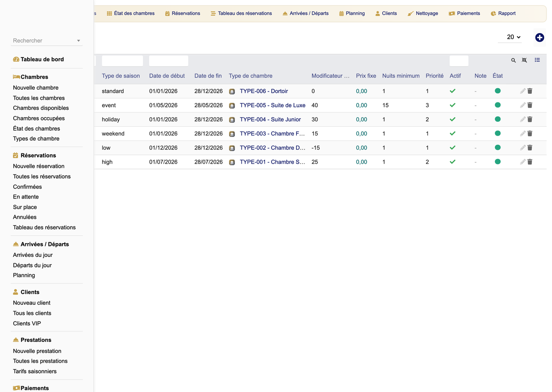
Task: Go to Départs du jour in sidebar
Action: pos(32,265)
